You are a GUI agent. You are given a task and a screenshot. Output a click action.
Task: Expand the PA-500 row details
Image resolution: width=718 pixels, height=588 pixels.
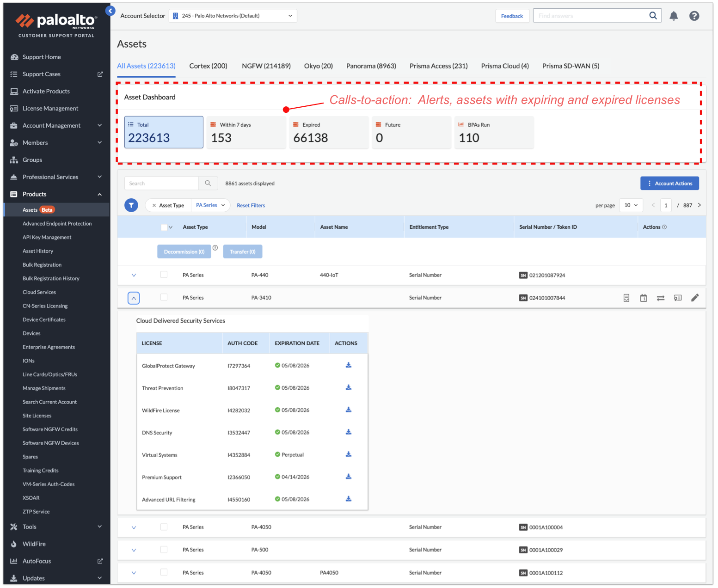point(134,550)
